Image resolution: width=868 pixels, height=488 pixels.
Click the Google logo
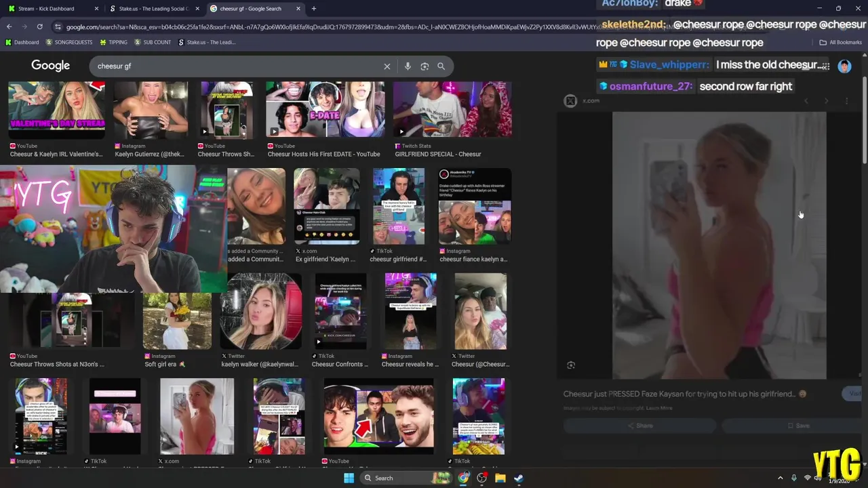tap(50, 66)
